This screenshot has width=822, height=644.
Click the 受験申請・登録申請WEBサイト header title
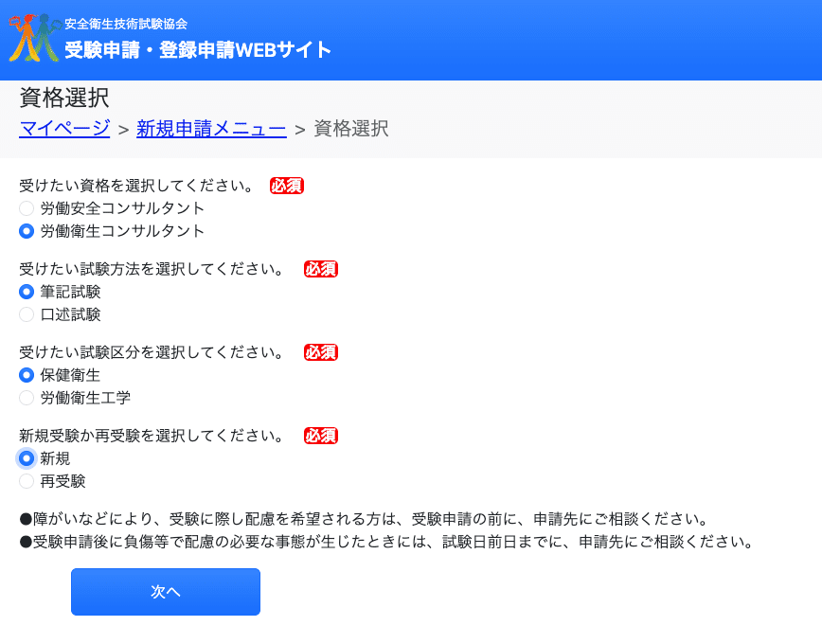(x=198, y=50)
